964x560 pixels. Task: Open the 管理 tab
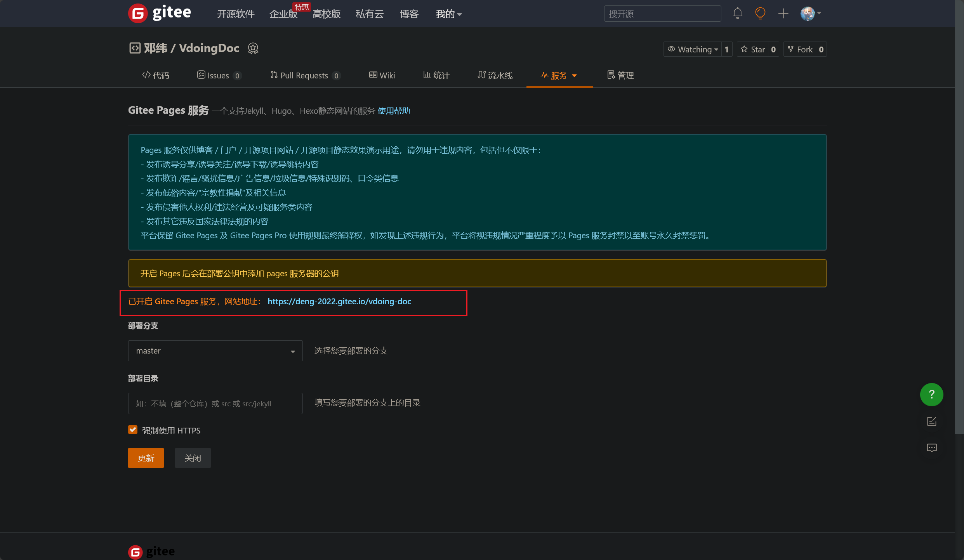(x=620, y=75)
